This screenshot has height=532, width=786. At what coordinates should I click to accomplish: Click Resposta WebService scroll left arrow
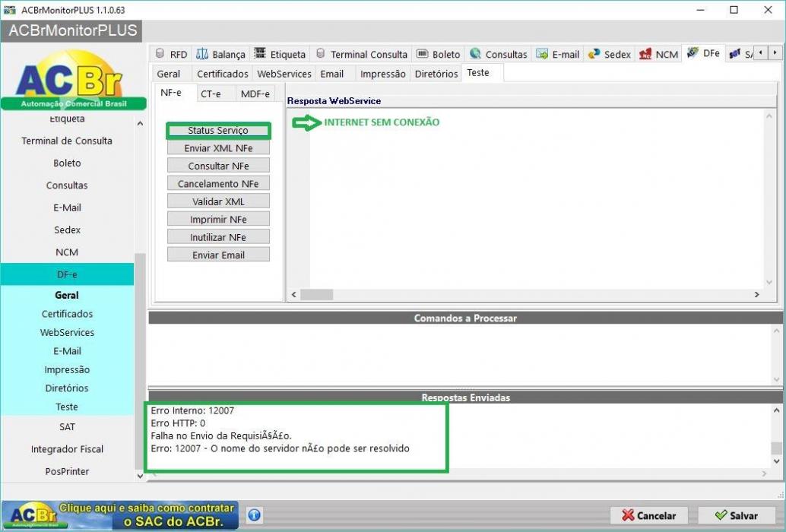tap(293, 295)
